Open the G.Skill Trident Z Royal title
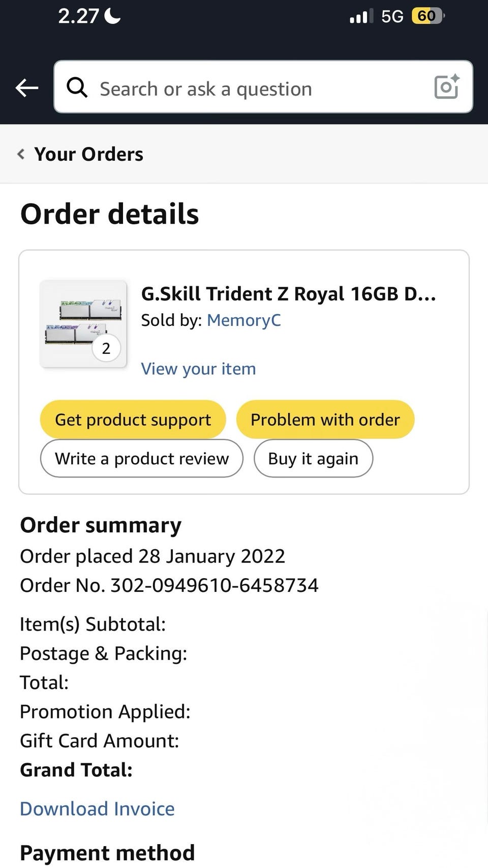The width and height of the screenshot is (488, 868). pos(288,294)
